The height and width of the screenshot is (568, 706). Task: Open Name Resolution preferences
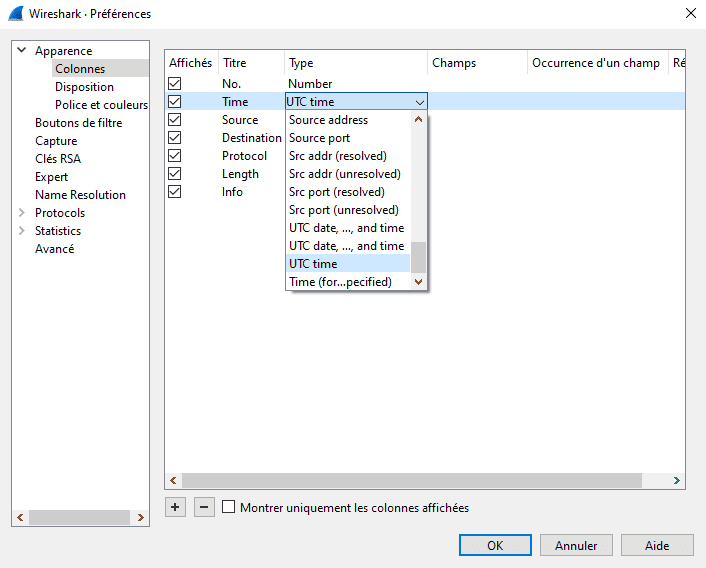click(80, 194)
